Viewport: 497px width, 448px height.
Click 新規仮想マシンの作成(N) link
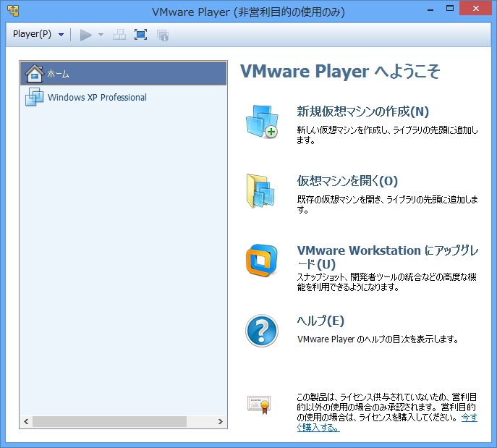coord(362,111)
